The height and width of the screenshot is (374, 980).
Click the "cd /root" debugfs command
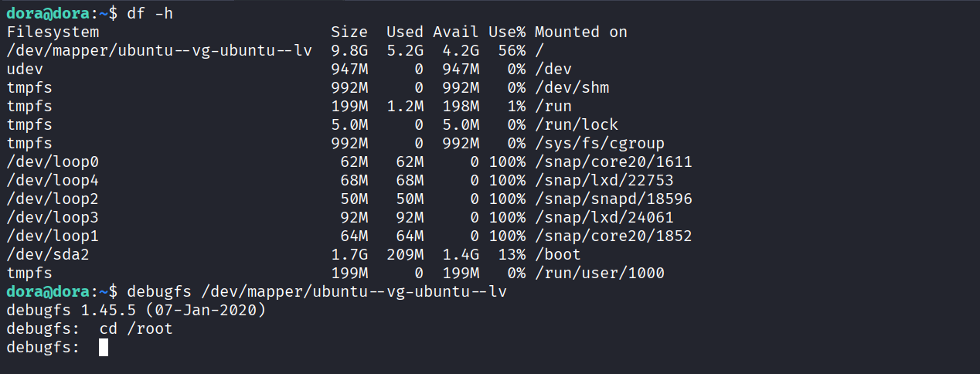point(136,328)
